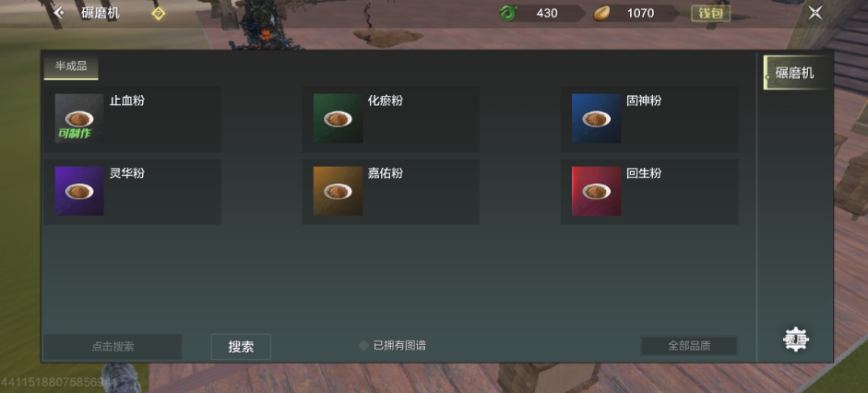Open the yellow diamond help icon
The width and height of the screenshot is (868, 393).
pyautogui.click(x=159, y=14)
